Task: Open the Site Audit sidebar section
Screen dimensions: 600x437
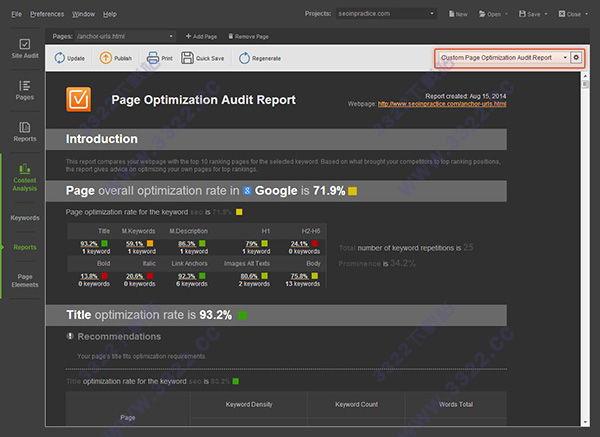Action: (25, 50)
